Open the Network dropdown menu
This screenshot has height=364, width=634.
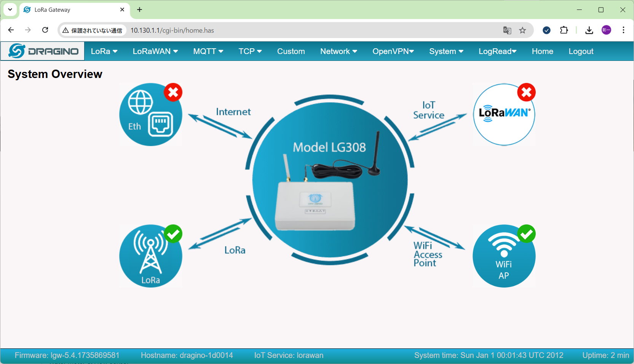[339, 51]
